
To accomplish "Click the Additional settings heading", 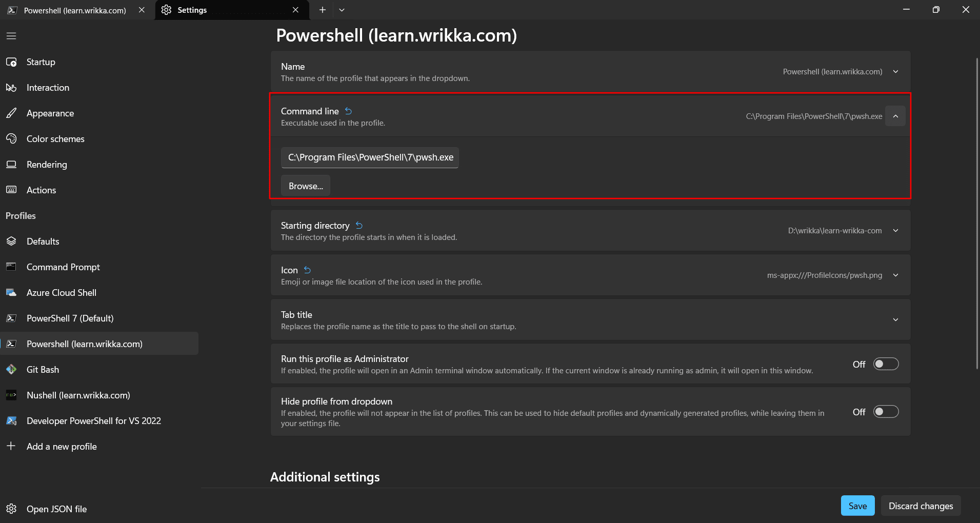I will [325, 477].
